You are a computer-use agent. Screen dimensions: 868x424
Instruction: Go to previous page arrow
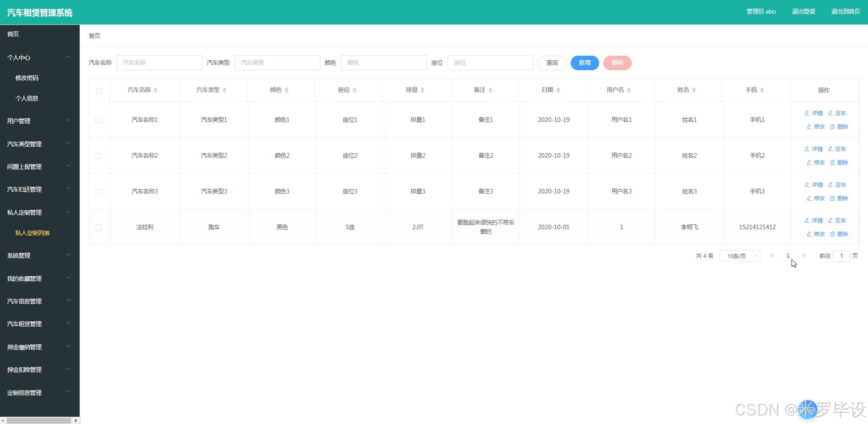click(x=772, y=256)
